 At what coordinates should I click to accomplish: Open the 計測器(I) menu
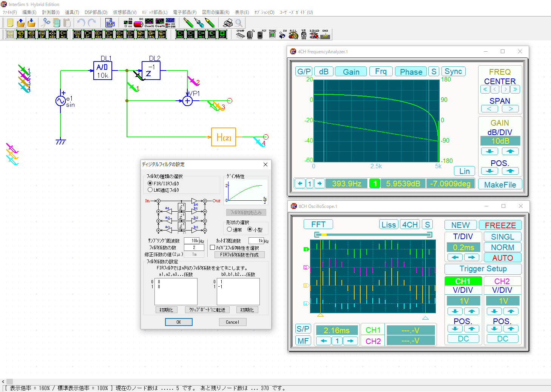pyautogui.click(x=51, y=12)
